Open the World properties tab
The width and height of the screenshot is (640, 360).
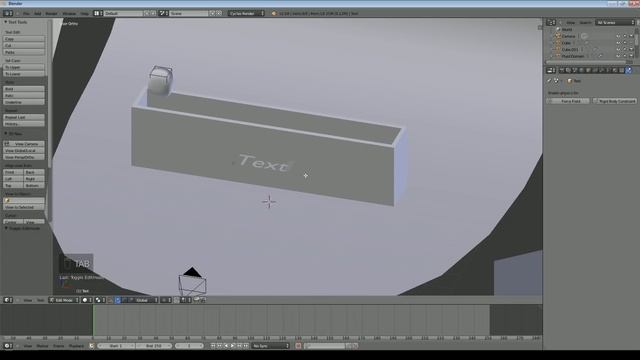(x=581, y=70)
